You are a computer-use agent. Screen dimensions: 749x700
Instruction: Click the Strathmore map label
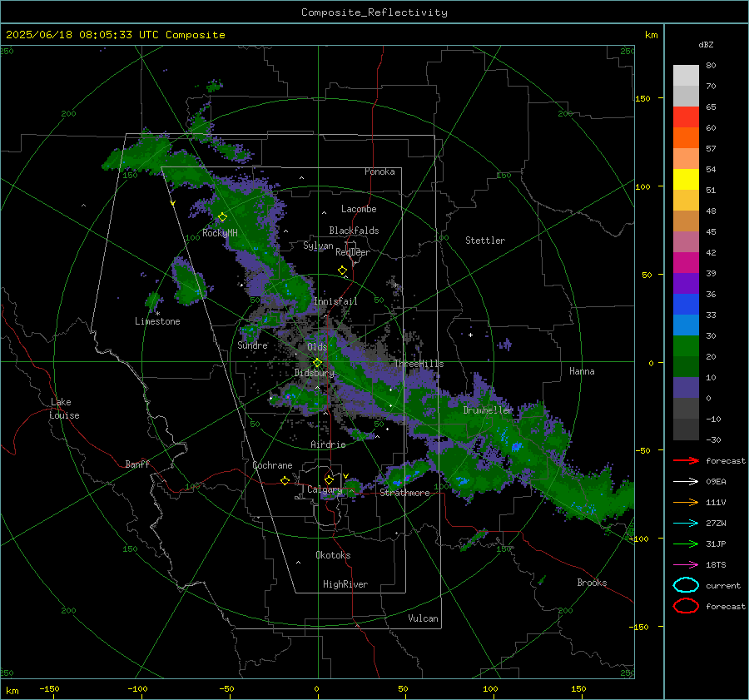pyautogui.click(x=405, y=493)
